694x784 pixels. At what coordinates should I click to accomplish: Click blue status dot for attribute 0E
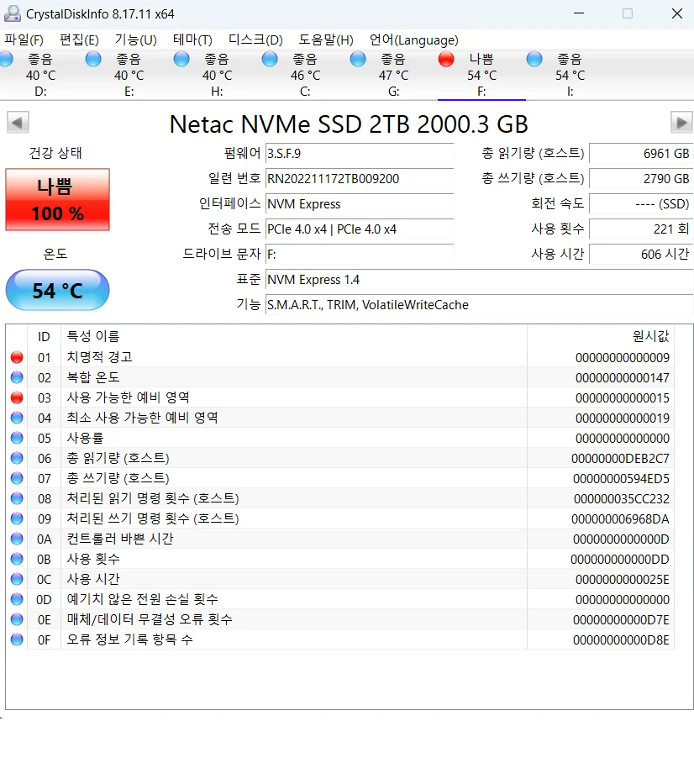tap(17, 619)
